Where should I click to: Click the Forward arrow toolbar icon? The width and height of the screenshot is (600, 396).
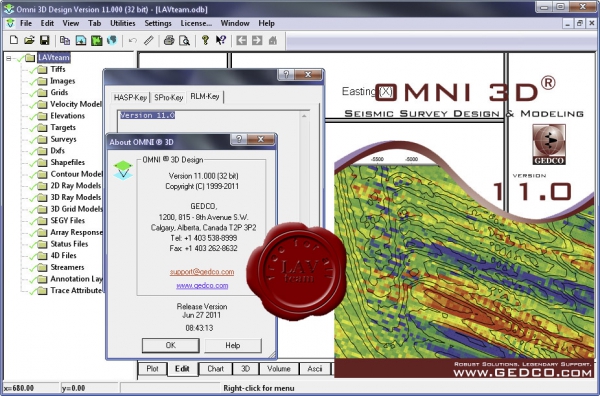point(257,40)
